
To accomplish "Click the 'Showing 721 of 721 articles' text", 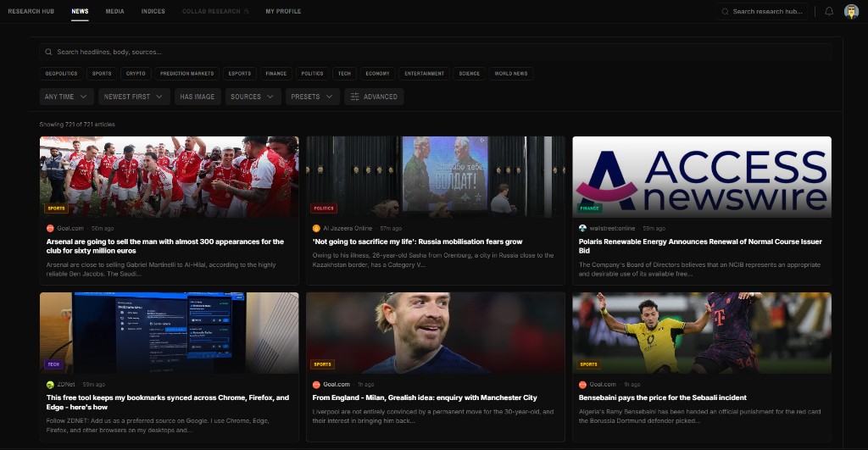I will tap(77, 125).
